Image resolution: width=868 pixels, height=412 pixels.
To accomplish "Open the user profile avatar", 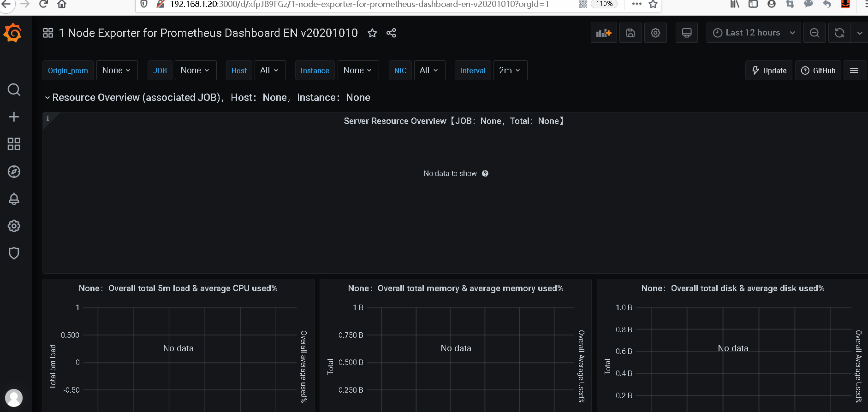I will coord(14,398).
